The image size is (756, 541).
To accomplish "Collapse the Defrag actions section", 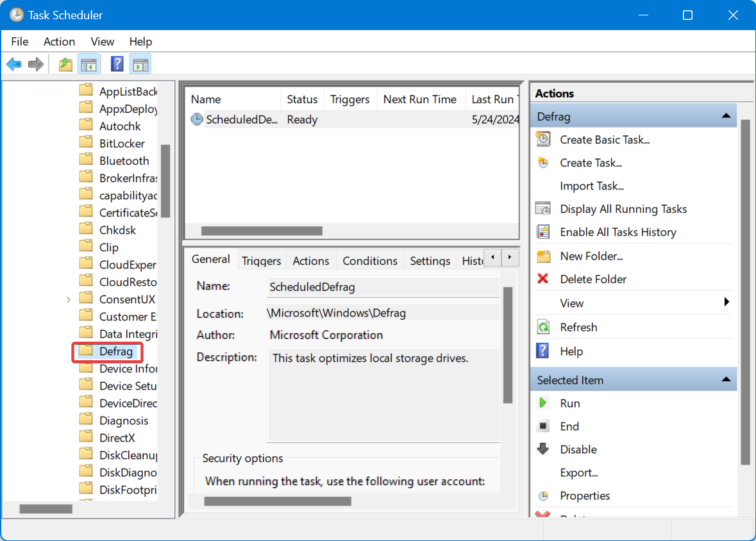I will coord(726,116).
